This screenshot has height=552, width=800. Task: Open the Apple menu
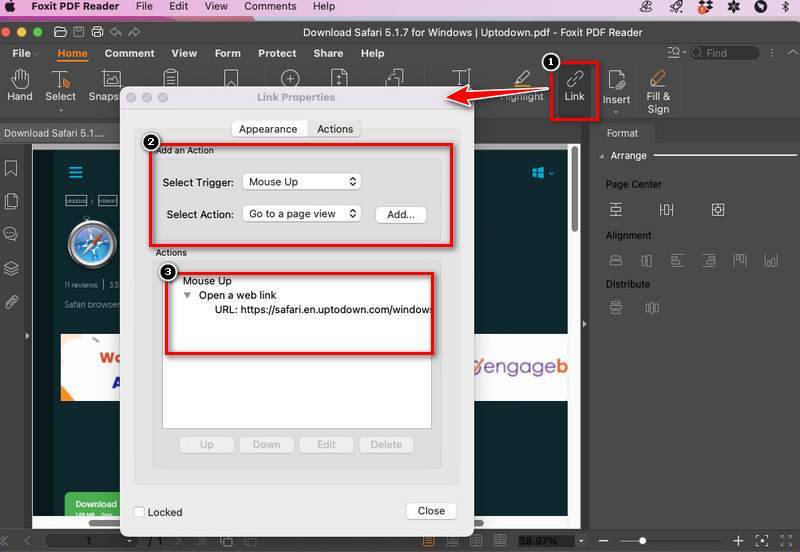(10, 7)
